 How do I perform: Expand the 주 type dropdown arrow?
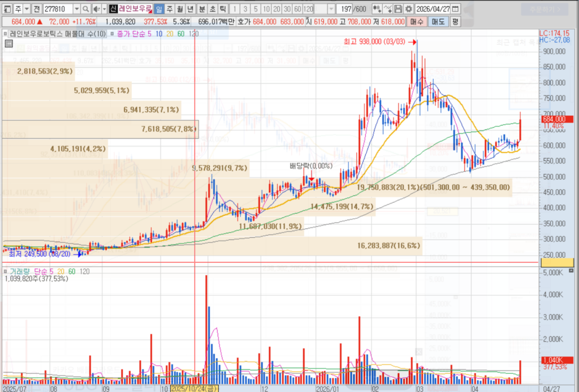[27, 9]
